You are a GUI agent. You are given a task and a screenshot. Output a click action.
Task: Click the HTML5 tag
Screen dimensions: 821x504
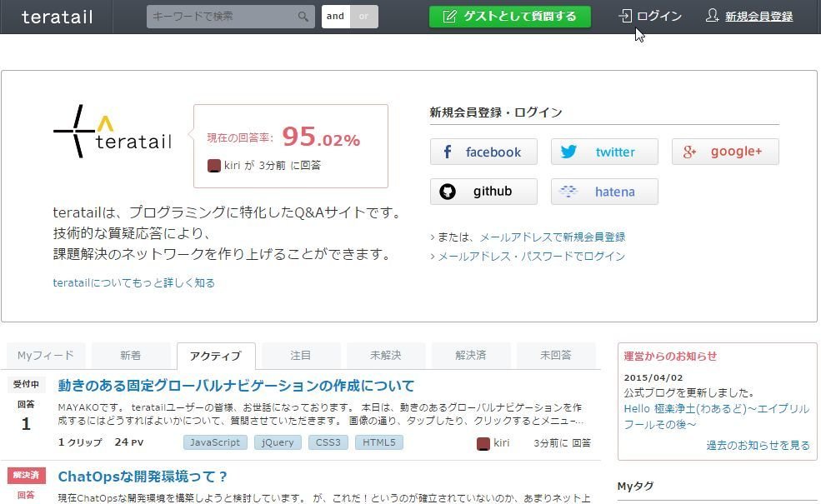pyautogui.click(x=379, y=442)
